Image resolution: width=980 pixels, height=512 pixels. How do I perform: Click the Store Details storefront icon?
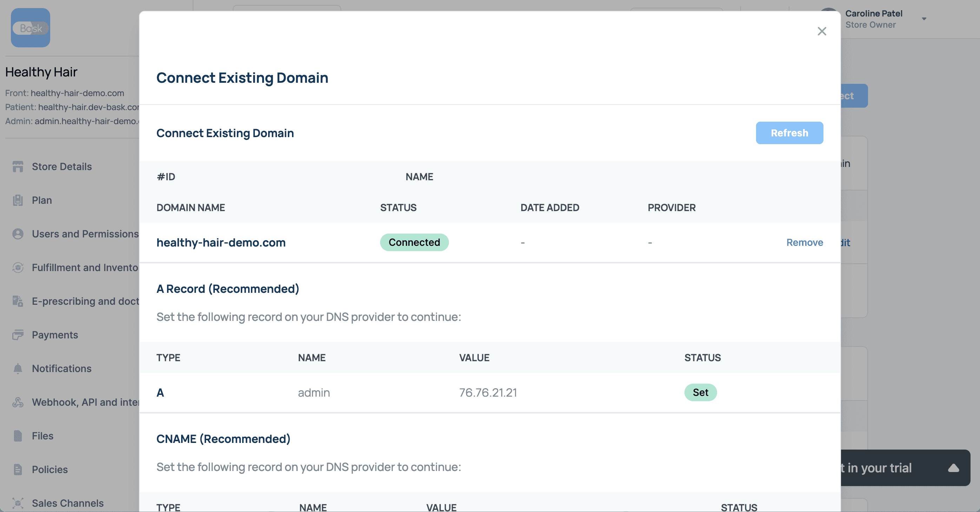click(18, 167)
